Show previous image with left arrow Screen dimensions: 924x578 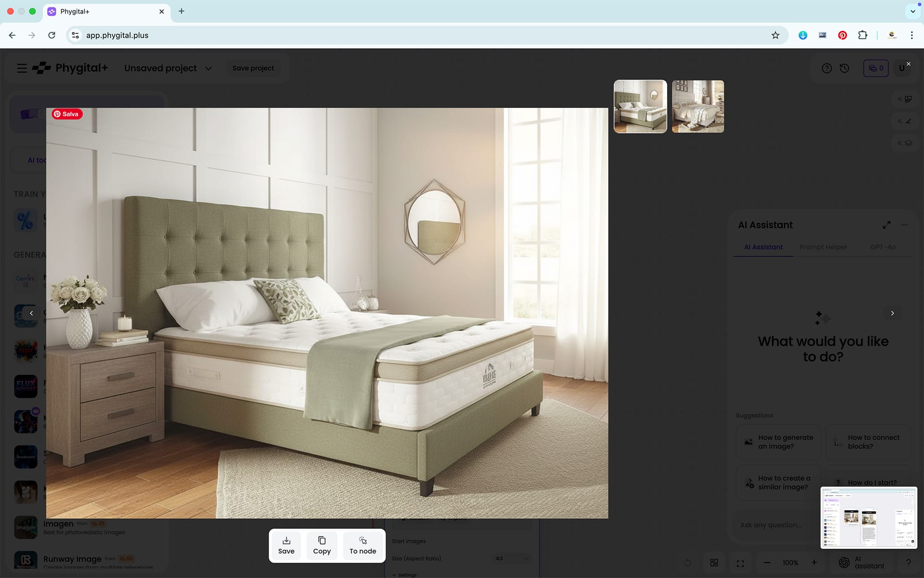click(x=31, y=313)
